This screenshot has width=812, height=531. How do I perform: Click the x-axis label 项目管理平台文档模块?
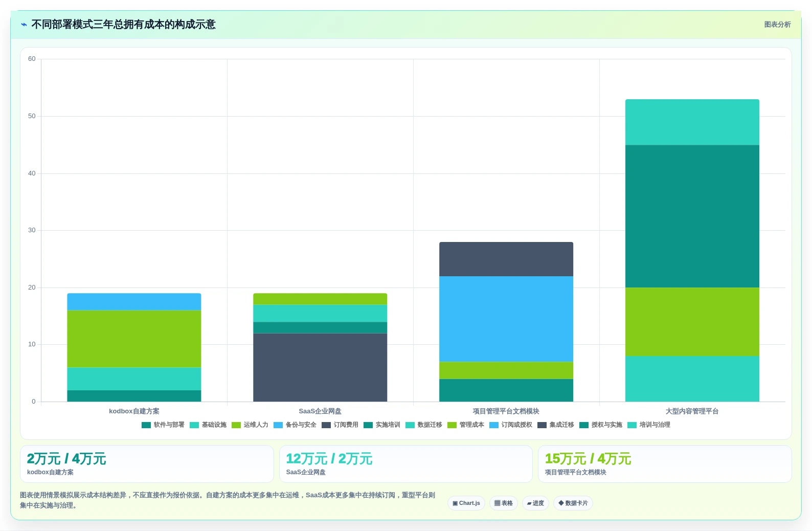tap(506, 411)
